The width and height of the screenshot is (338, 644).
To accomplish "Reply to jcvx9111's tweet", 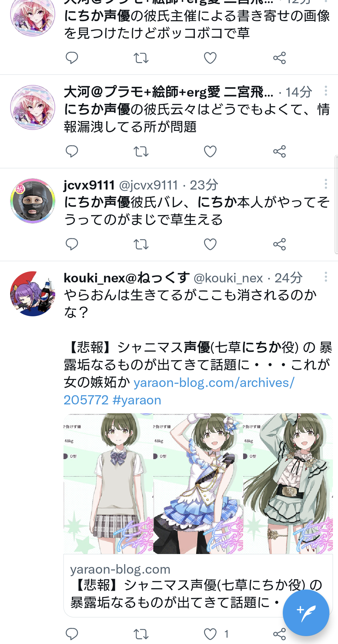I will pos(72,244).
